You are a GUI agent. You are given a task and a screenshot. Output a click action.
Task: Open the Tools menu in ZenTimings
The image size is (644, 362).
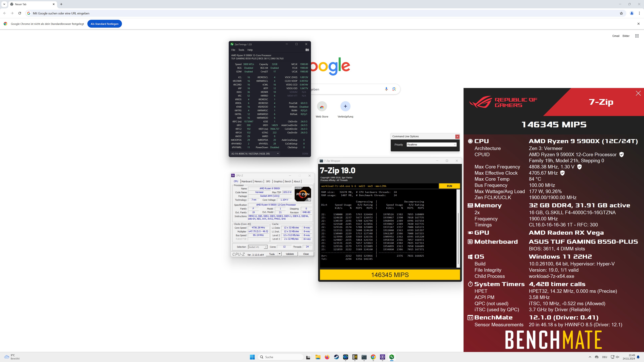(x=241, y=50)
